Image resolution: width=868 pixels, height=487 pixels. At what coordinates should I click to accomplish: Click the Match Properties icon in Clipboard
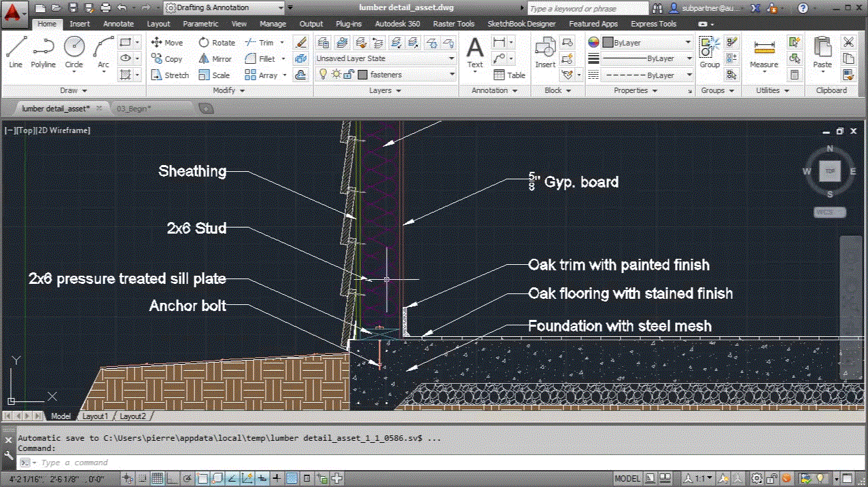click(x=848, y=75)
